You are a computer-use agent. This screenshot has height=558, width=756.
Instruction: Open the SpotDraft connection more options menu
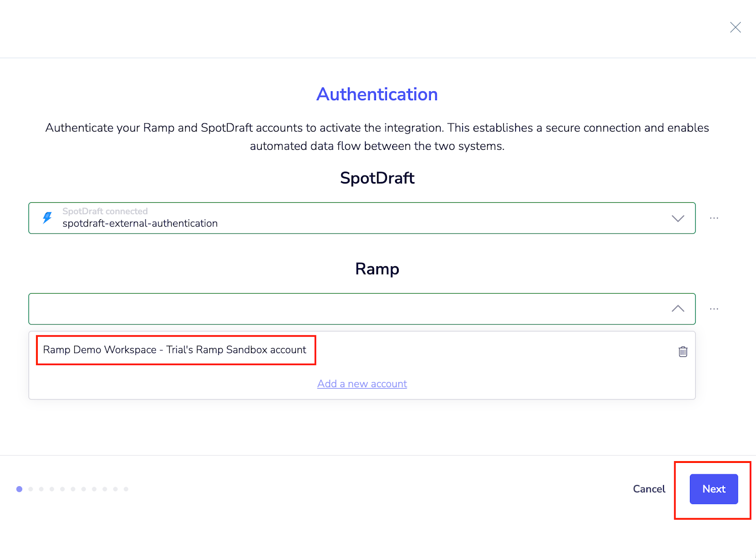[x=714, y=218]
